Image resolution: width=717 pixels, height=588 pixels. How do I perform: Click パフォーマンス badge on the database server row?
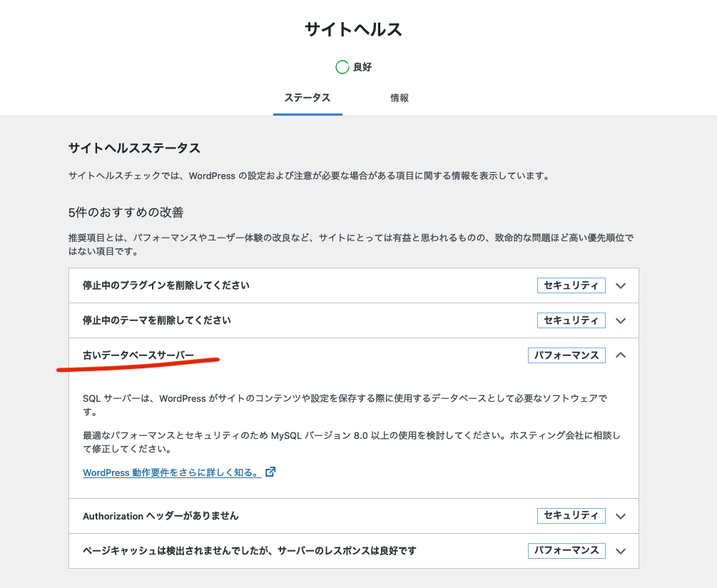(566, 355)
